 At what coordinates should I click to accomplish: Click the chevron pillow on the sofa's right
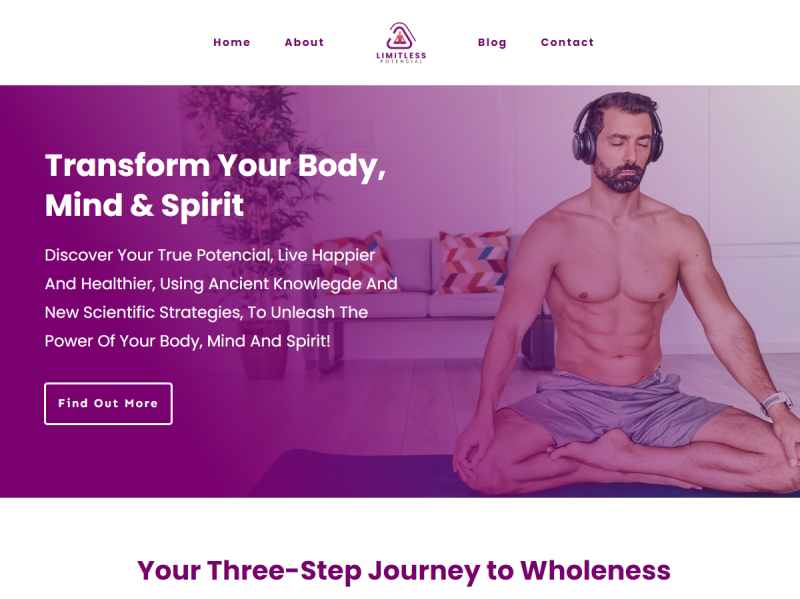pos(473,261)
